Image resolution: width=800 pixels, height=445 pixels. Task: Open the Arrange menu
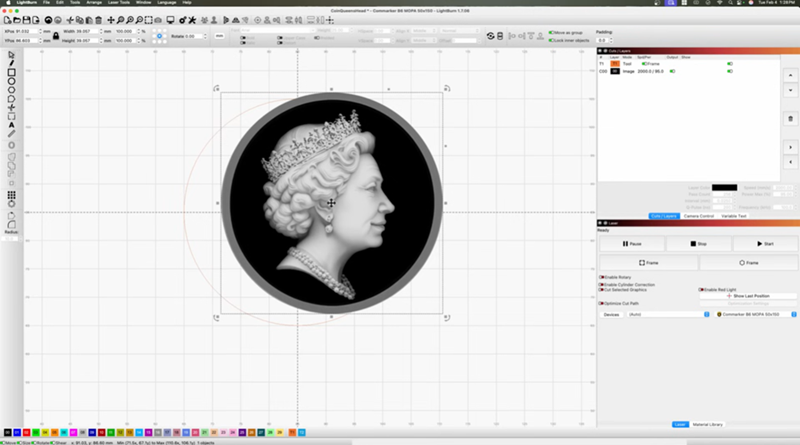point(94,3)
